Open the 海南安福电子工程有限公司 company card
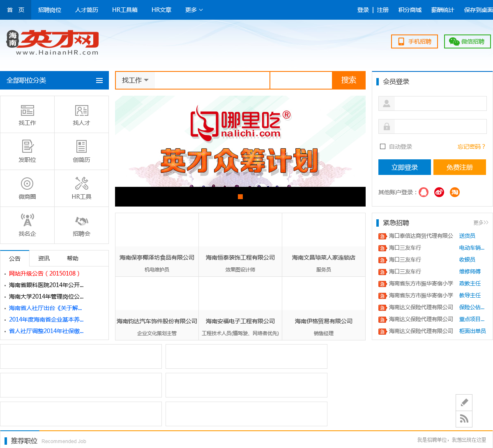This screenshot has width=493, height=448. click(240, 308)
